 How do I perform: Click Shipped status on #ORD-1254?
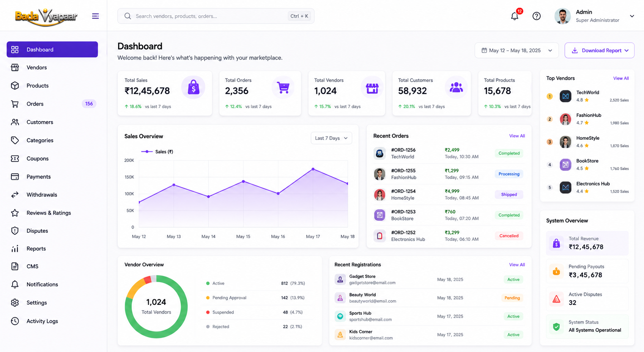click(509, 194)
